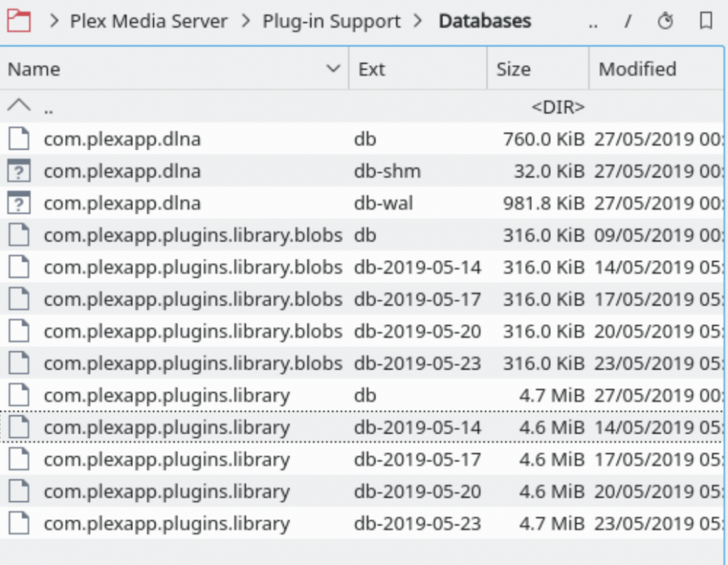Click file icon of plugins.library db-2019-05-14
Viewport: 728px width, 565px height.
pyautogui.click(x=19, y=427)
